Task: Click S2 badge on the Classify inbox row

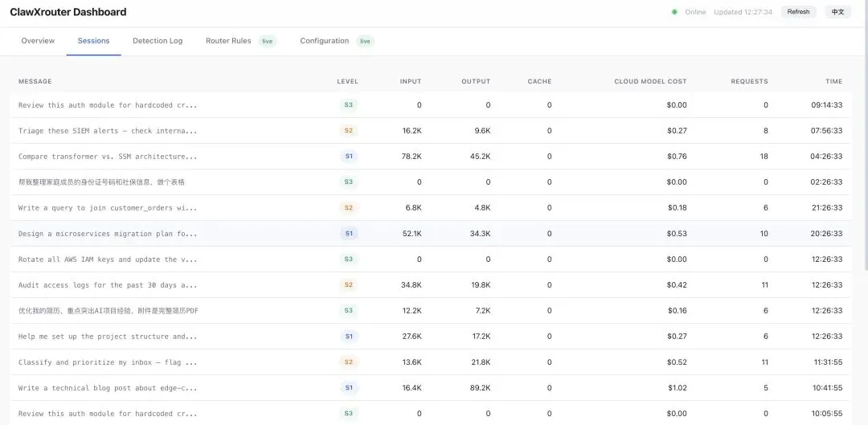Action: (x=349, y=362)
